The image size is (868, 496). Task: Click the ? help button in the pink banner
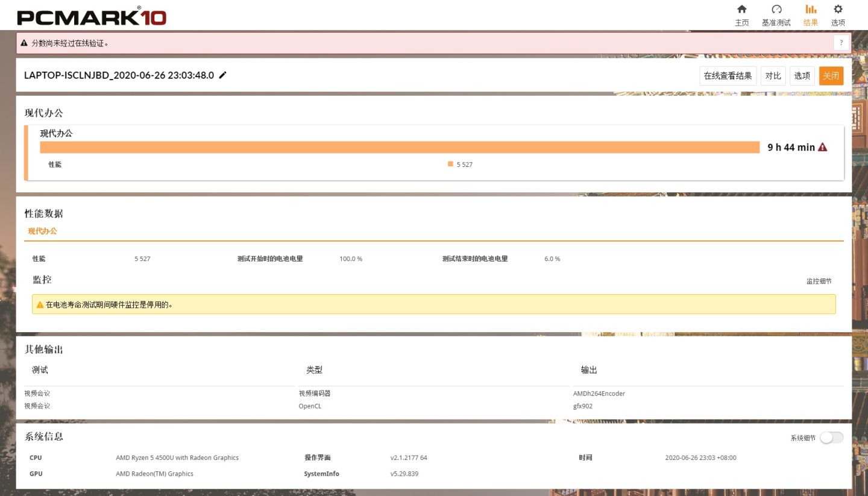pos(841,42)
